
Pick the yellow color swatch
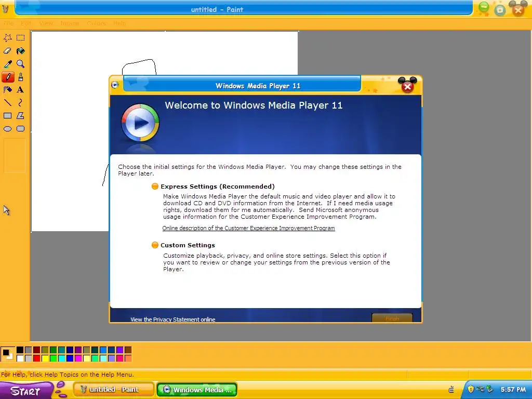click(x=45, y=358)
